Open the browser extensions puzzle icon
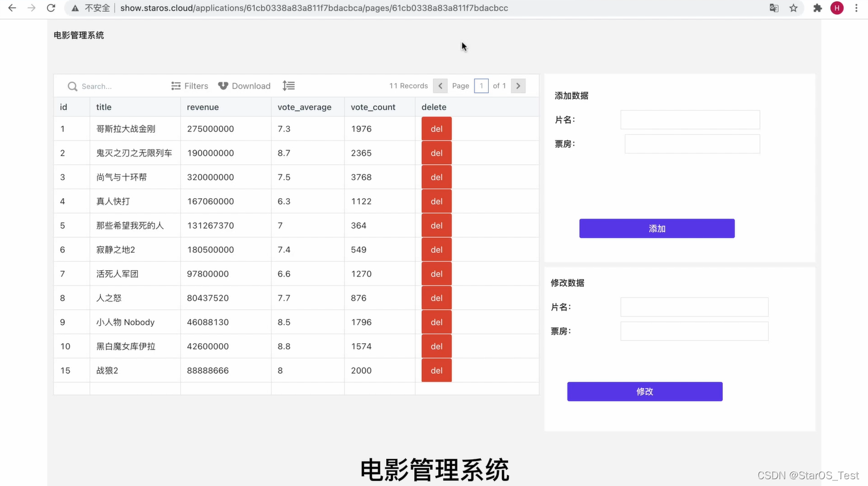This screenshot has height=486, width=868. [x=818, y=8]
